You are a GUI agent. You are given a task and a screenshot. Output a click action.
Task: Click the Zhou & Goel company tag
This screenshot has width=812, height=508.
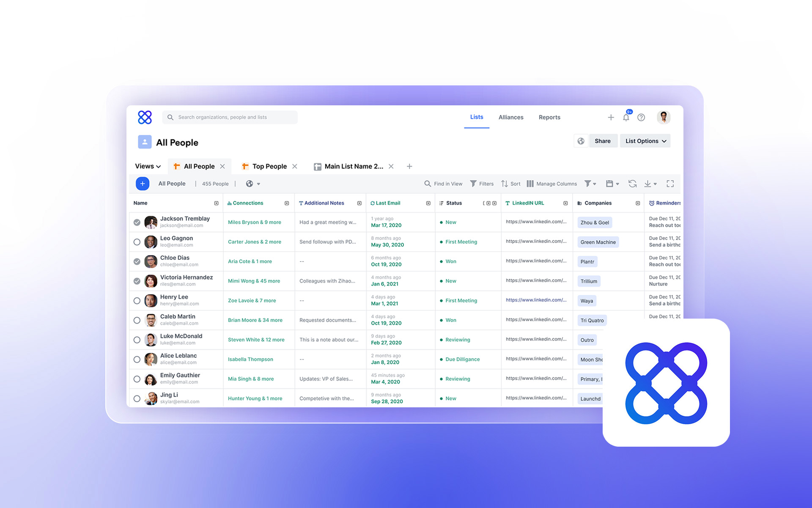tap(595, 222)
